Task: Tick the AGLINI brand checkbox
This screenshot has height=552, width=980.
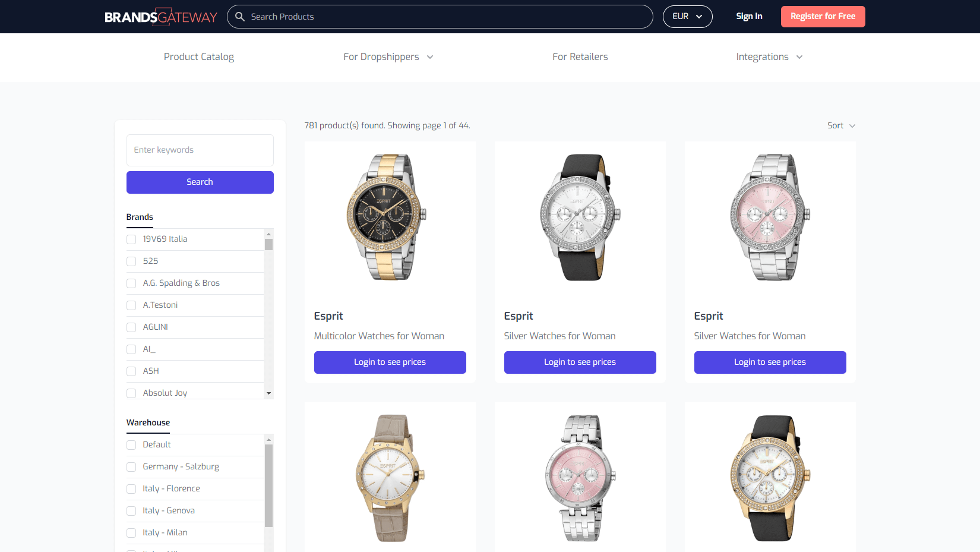Action: [x=131, y=327]
